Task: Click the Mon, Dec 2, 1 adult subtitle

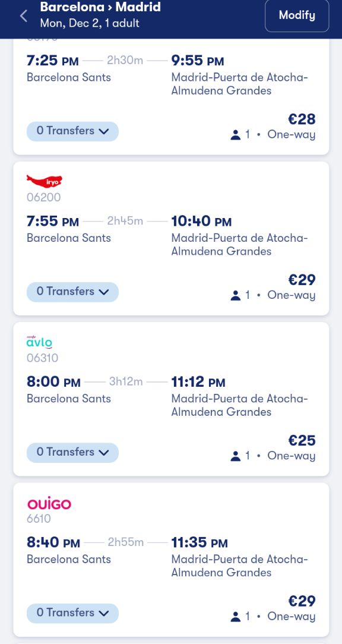Action: pyautogui.click(x=90, y=23)
